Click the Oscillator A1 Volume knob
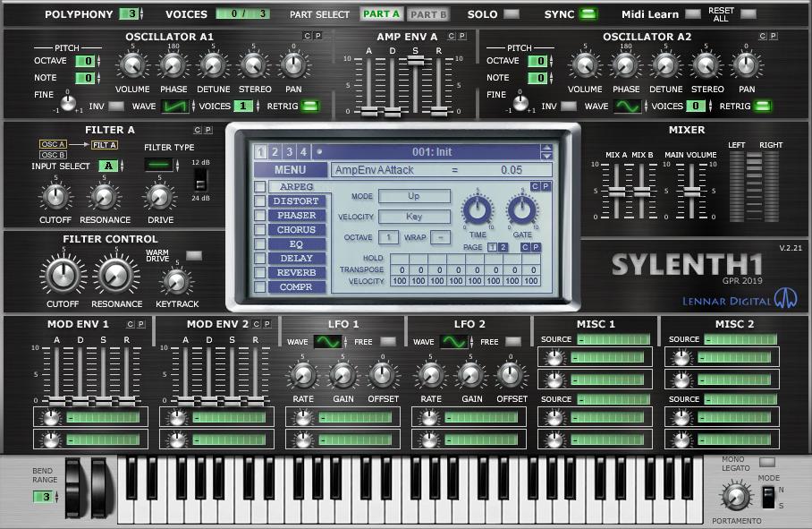 point(132,66)
